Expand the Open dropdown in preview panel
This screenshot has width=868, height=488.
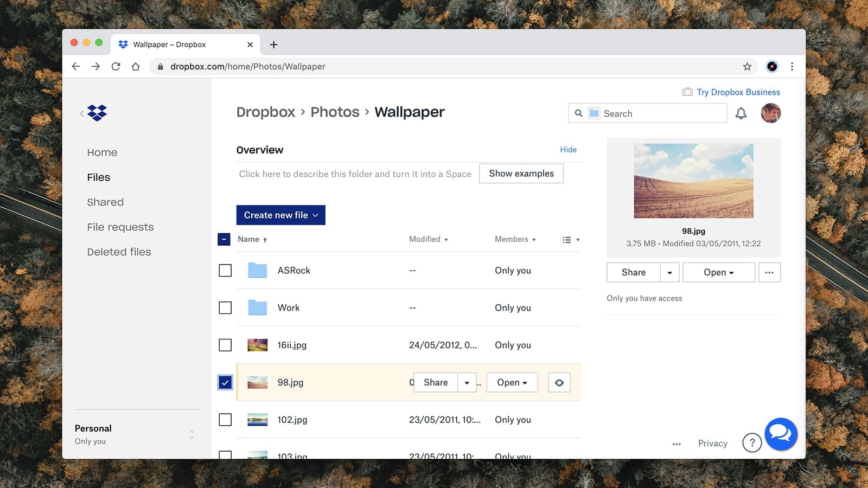tap(718, 272)
